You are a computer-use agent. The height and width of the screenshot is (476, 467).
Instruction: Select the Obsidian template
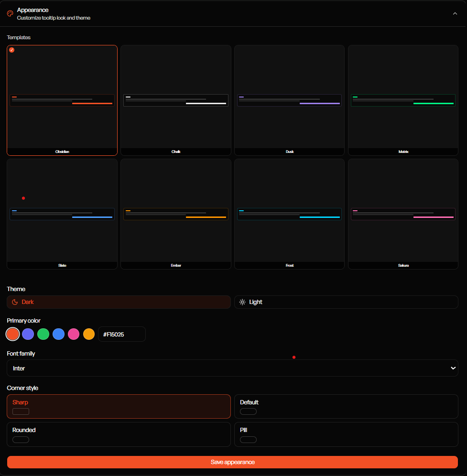click(x=62, y=100)
